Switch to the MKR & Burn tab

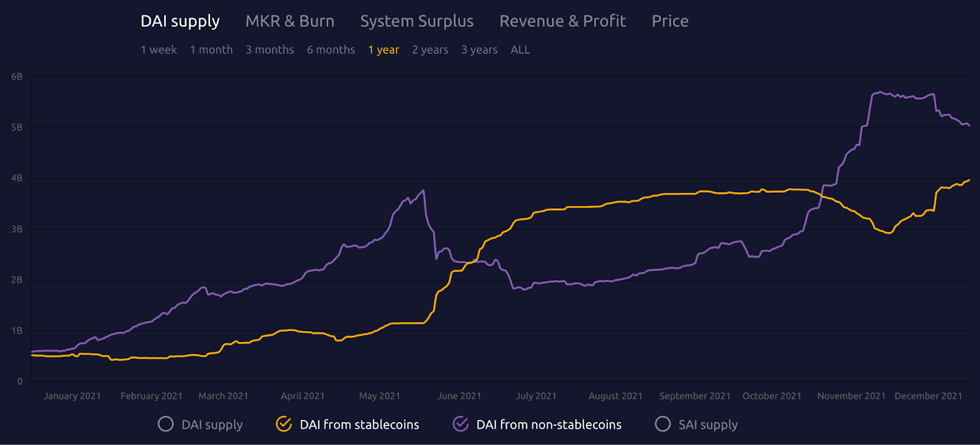[x=290, y=21]
